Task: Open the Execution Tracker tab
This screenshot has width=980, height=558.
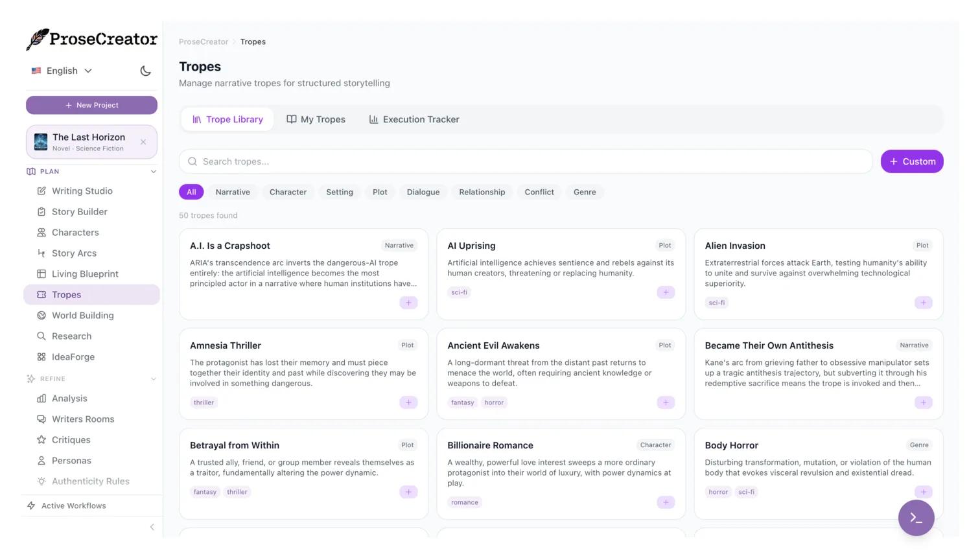Action: pyautogui.click(x=414, y=119)
